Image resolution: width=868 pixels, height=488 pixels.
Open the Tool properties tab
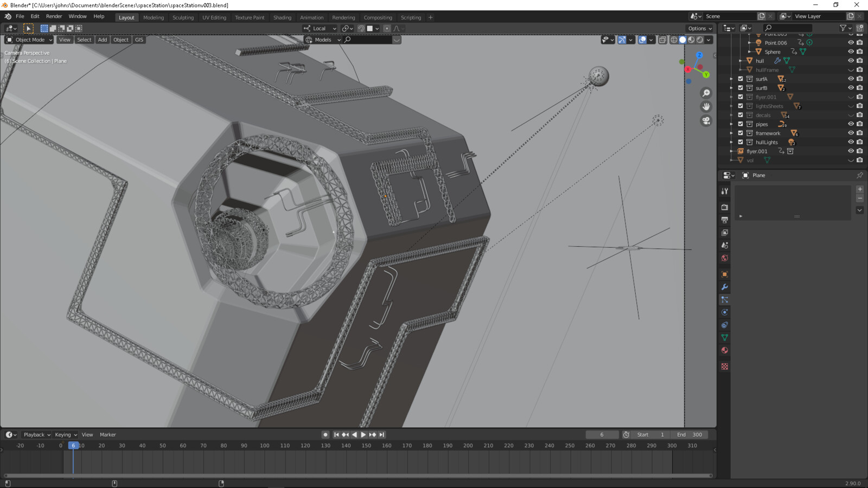point(724,191)
